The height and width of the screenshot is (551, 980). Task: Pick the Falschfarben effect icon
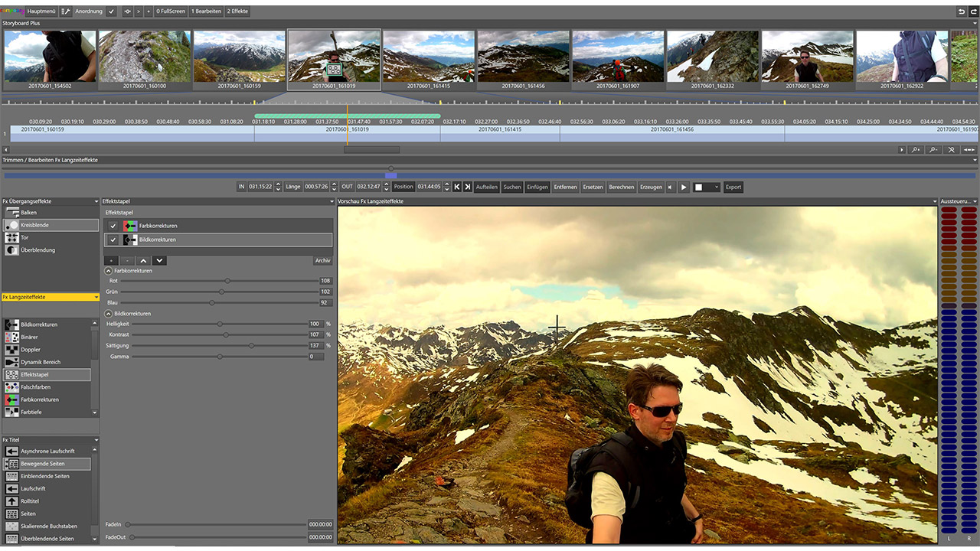(11, 387)
